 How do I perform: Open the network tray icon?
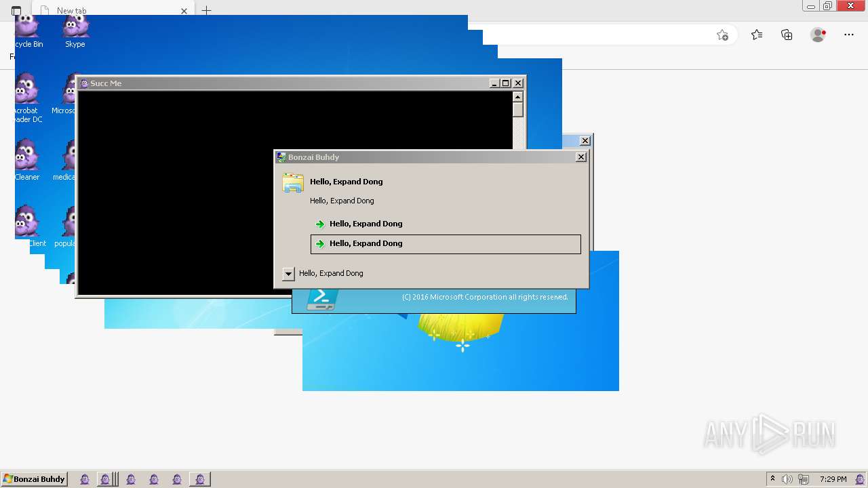[x=804, y=479]
